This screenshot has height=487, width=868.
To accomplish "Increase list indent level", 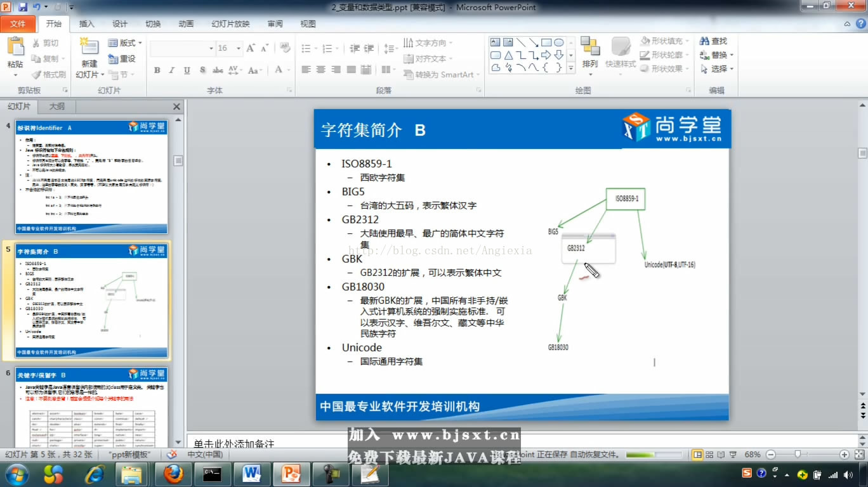I will pyautogui.click(x=369, y=48).
